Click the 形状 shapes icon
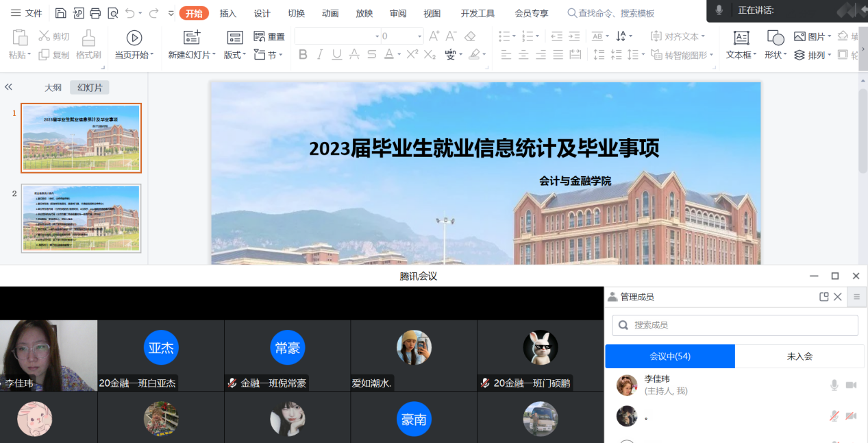Image resolution: width=868 pixels, height=443 pixels. click(x=776, y=38)
